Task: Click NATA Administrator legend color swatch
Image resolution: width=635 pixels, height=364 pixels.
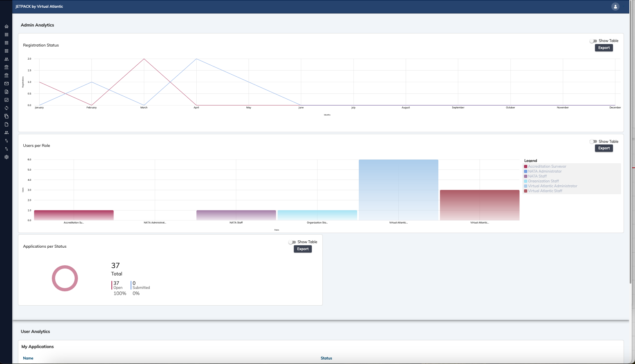Action: 526,171
